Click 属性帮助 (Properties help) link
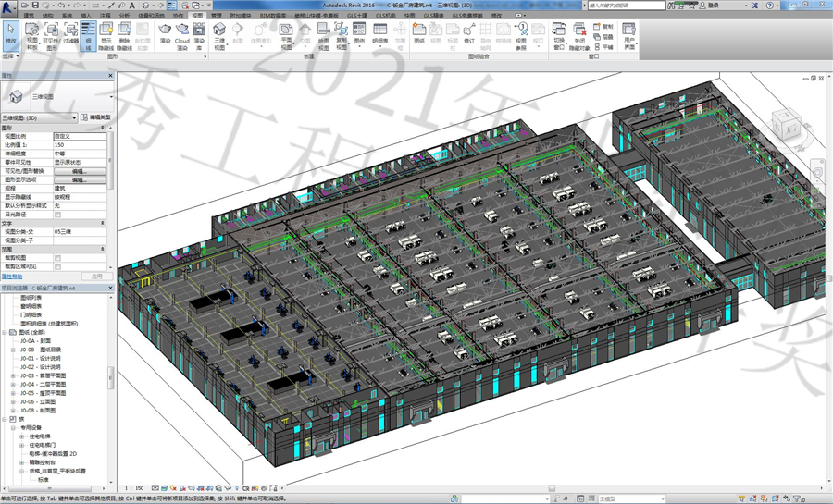Image resolution: width=833 pixels, height=504 pixels. pyautogui.click(x=12, y=277)
